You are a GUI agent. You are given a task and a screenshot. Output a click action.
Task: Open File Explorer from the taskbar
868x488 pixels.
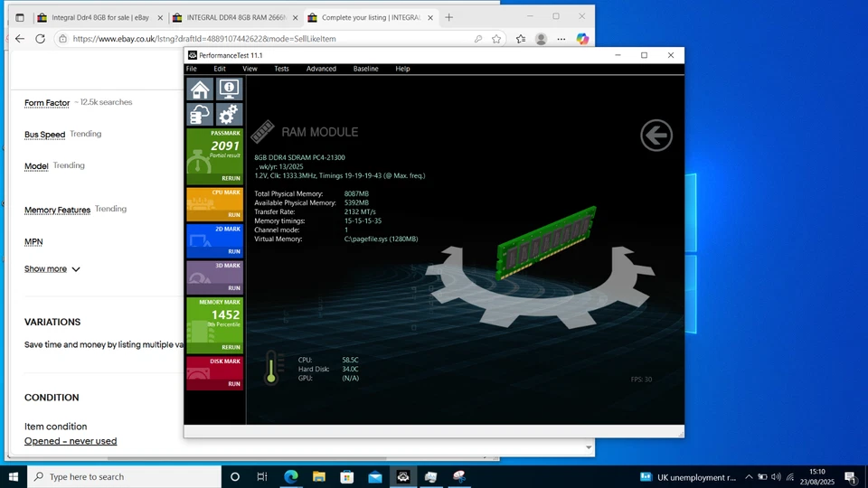(x=319, y=476)
